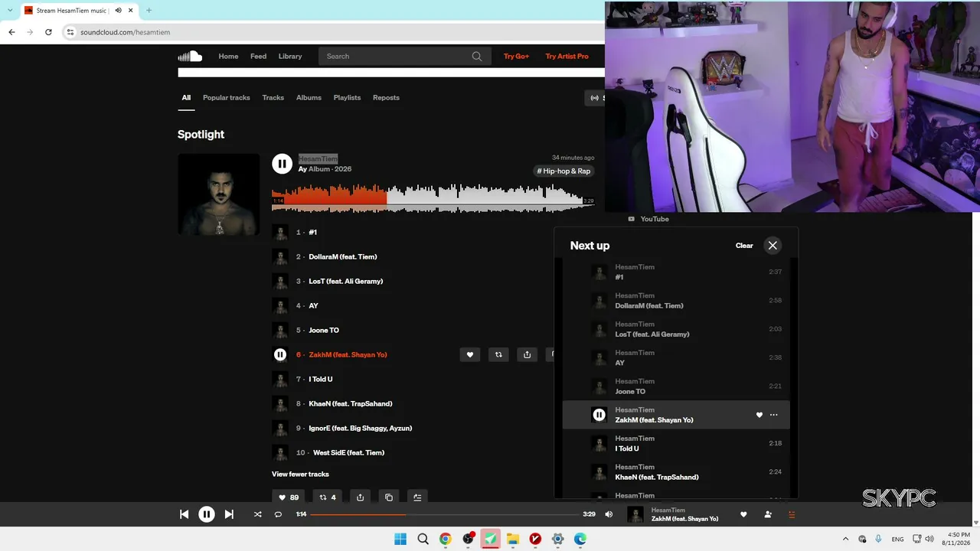The height and width of the screenshot is (551, 980).
Task: Click the Try Go+ link
Action: click(x=516, y=56)
